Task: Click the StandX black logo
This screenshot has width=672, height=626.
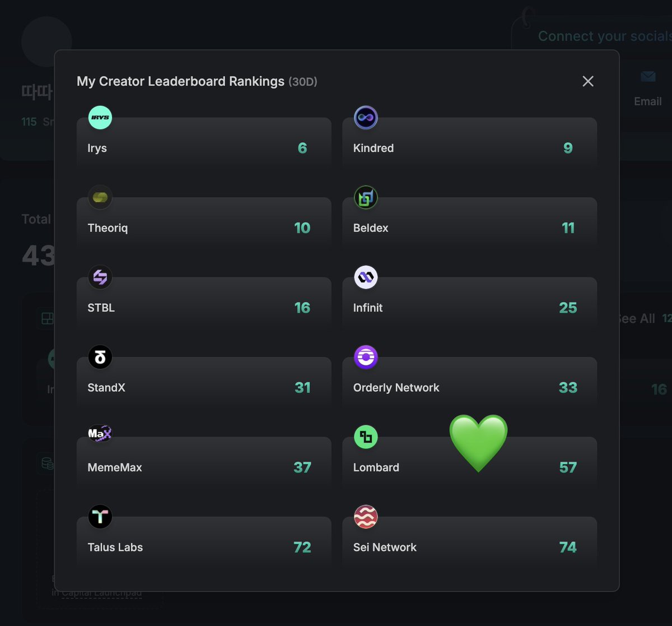Action: 100,357
